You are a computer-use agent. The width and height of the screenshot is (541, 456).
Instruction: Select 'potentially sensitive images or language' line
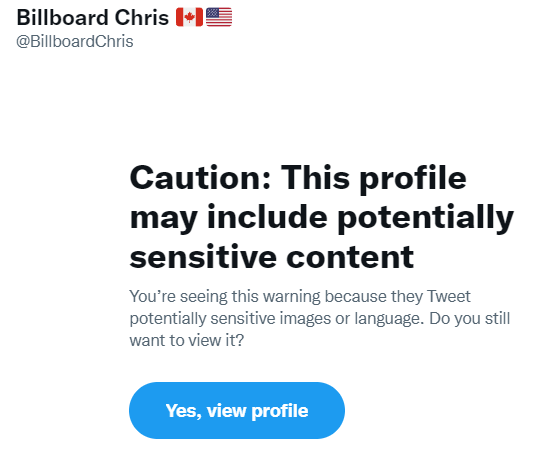[x=276, y=319]
